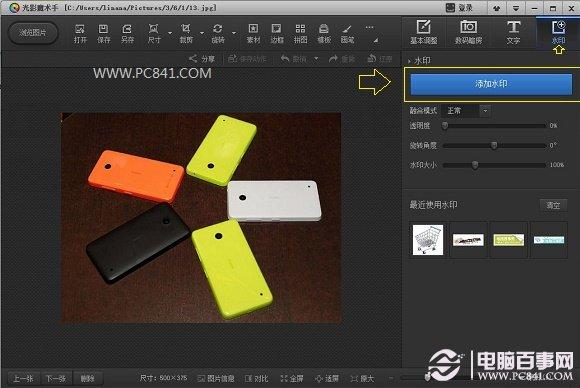Toggle the 对比 compare view
The image size is (580, 388).
click(256, 378)
